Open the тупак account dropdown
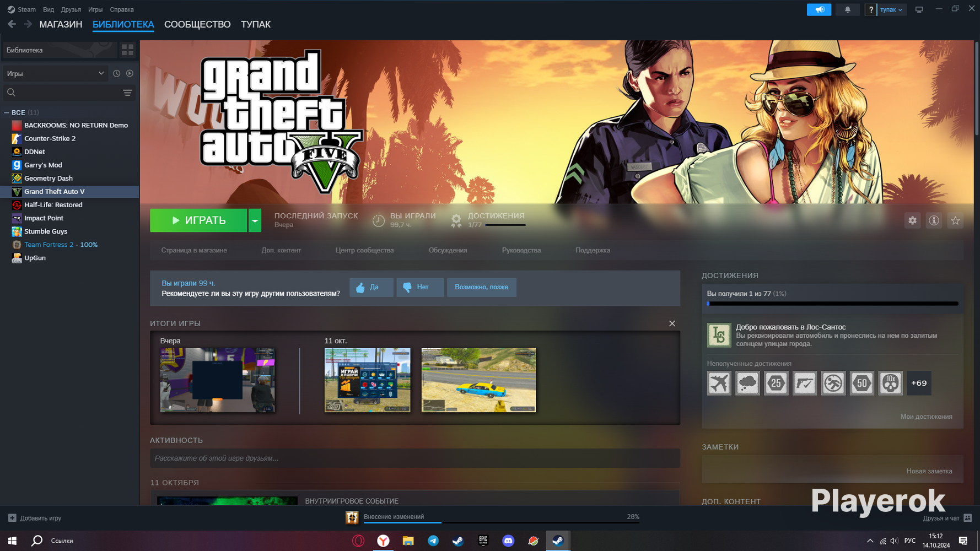The width and height of the screenshot is (980, 551). pyautogui.click(x=891, y=9)
